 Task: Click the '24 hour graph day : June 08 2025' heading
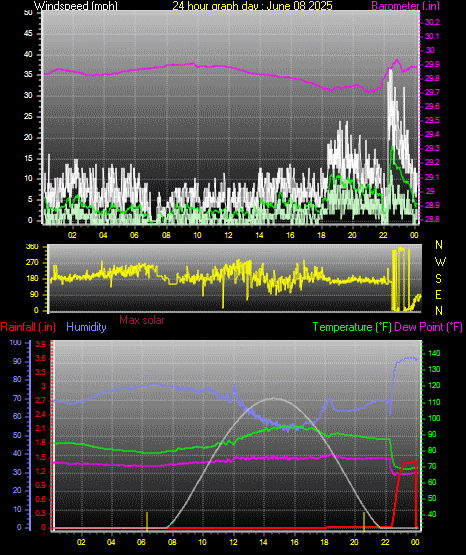click(252, 6)
